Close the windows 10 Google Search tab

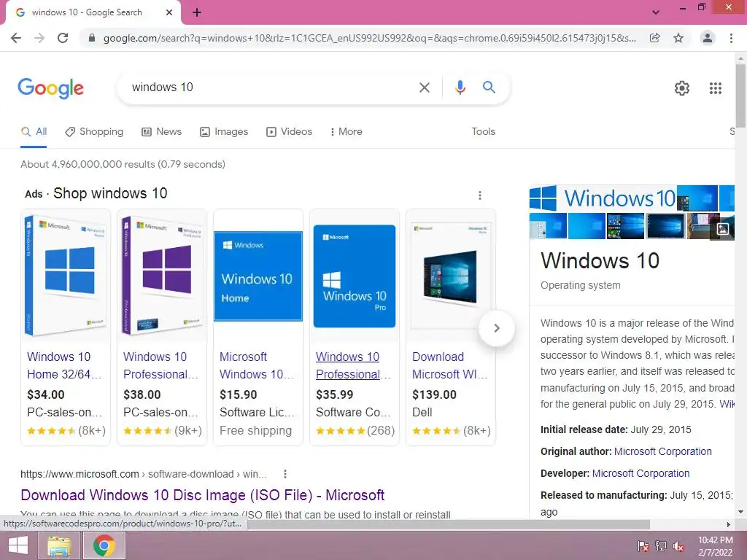(169, 12)
